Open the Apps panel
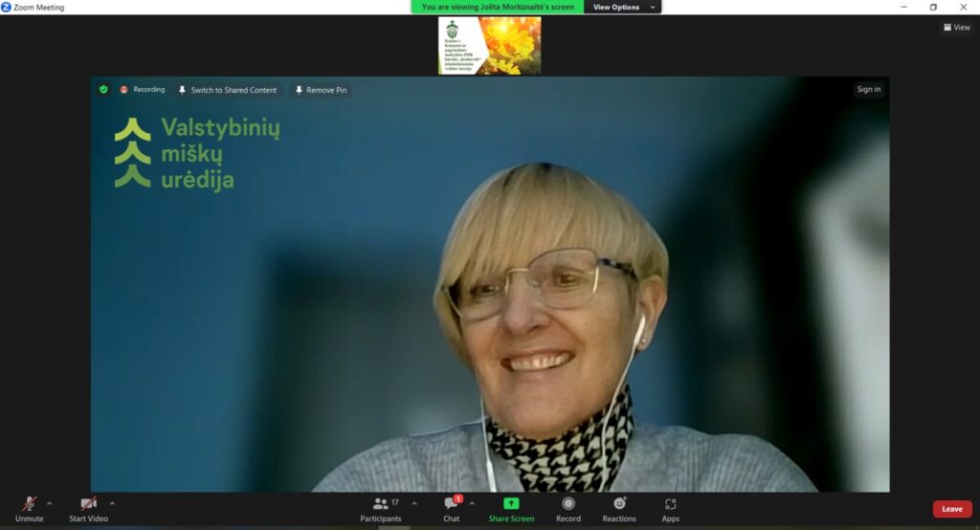Image resolution: width=980 pixels, height=530 pixels. point(671,504)
